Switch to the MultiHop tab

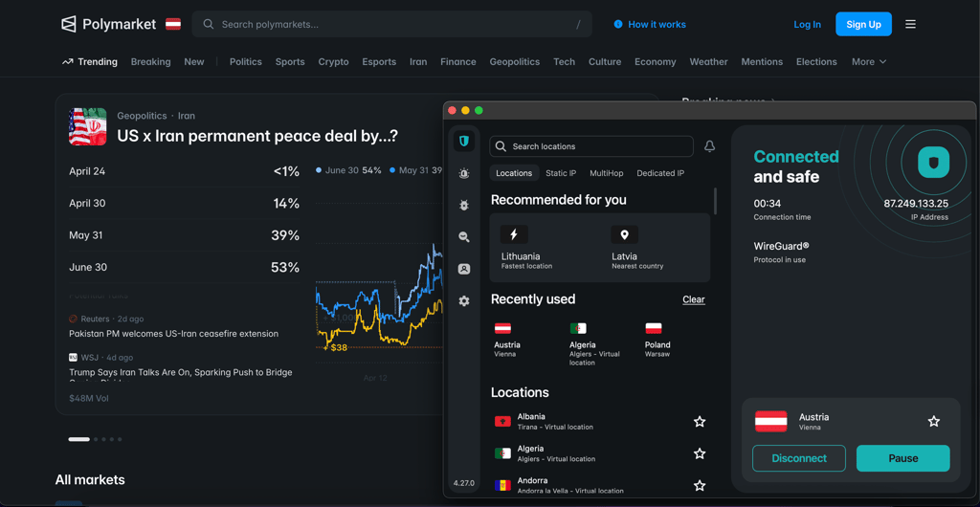coord(606,173)
